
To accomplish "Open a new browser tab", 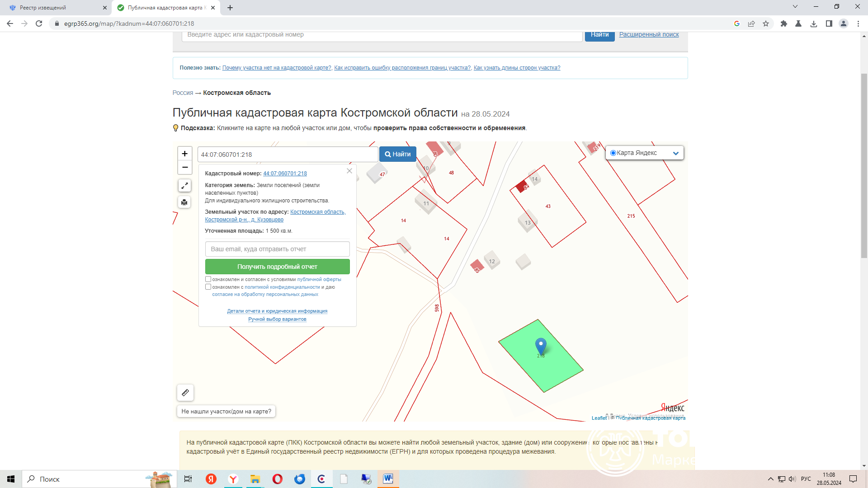I will pos(230,8).
